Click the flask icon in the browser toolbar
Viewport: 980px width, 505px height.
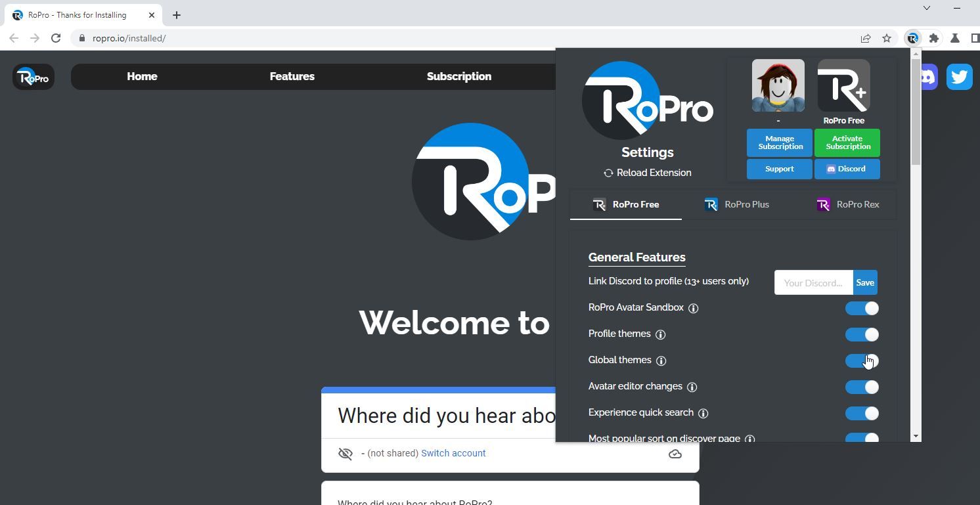955,38
